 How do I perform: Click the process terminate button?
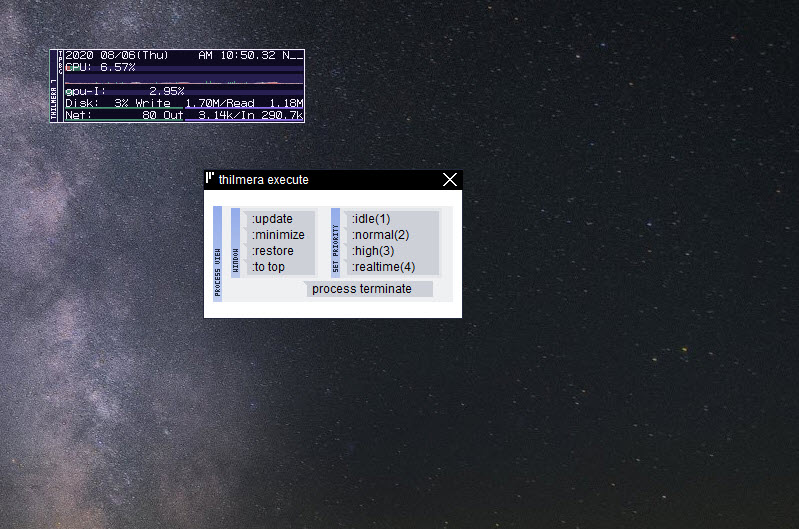(x=368, y=289)
